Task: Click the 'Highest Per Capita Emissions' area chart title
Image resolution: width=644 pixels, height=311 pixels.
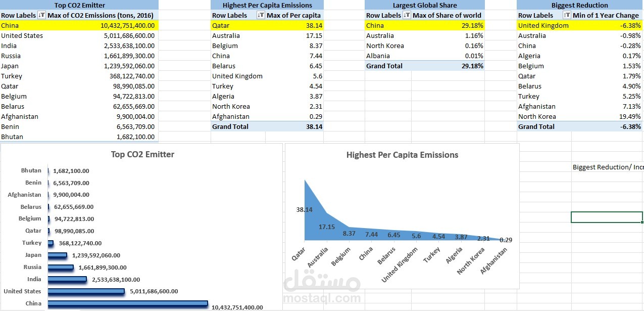Action: (x=402, y=155)
